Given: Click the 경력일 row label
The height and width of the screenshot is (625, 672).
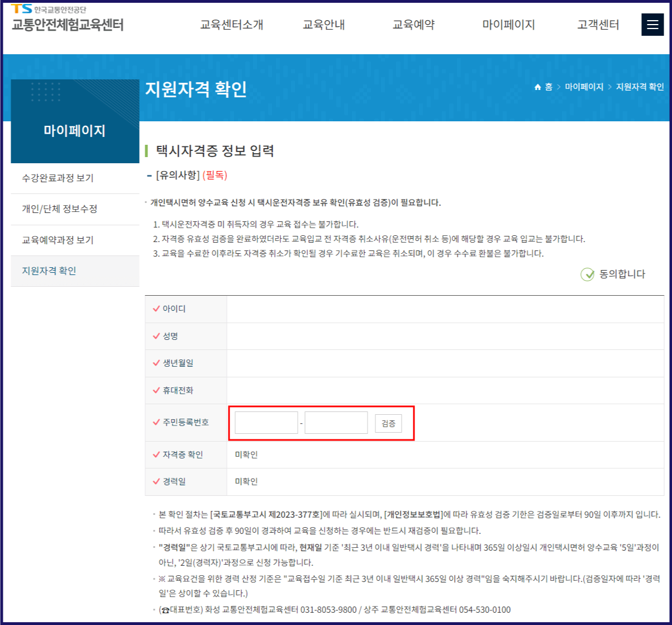Looking at the screenshot, I should [x=174, y=481].
